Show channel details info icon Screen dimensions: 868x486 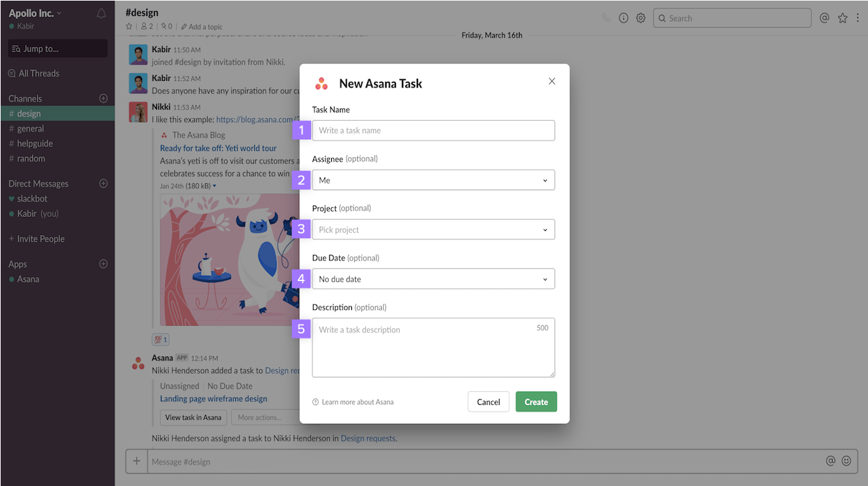624,18
